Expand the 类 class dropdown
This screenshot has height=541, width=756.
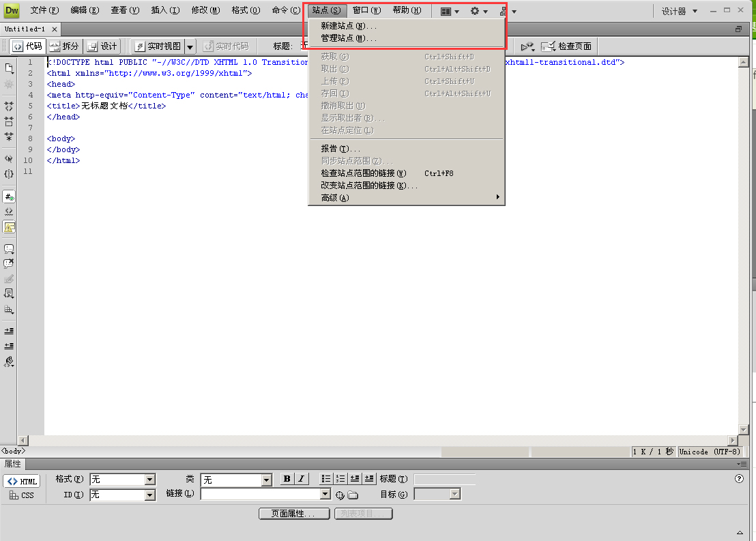click(266, 480)
